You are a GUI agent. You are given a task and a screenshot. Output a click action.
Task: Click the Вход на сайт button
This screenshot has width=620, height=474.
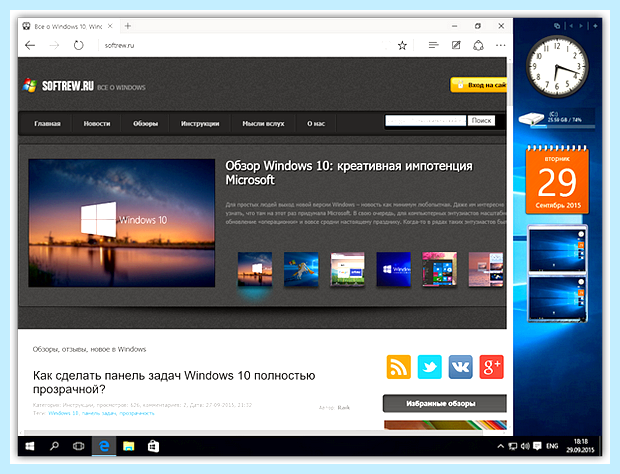coord(478,85)
